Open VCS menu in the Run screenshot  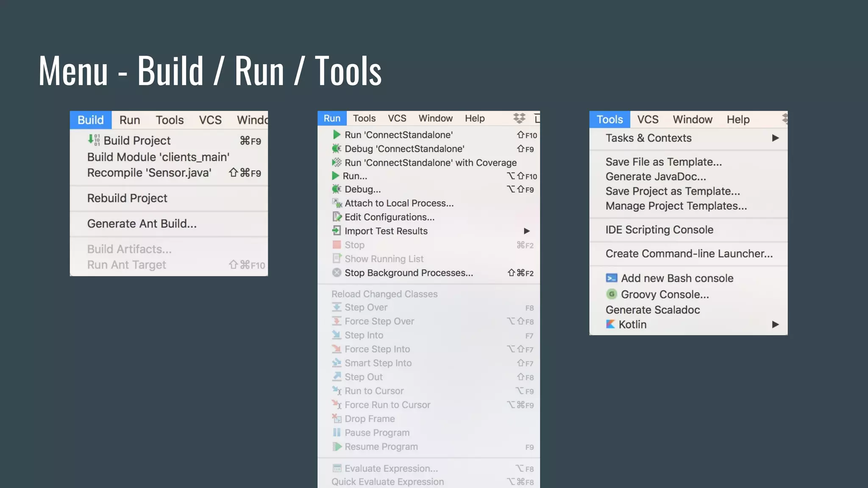[397, 118]
